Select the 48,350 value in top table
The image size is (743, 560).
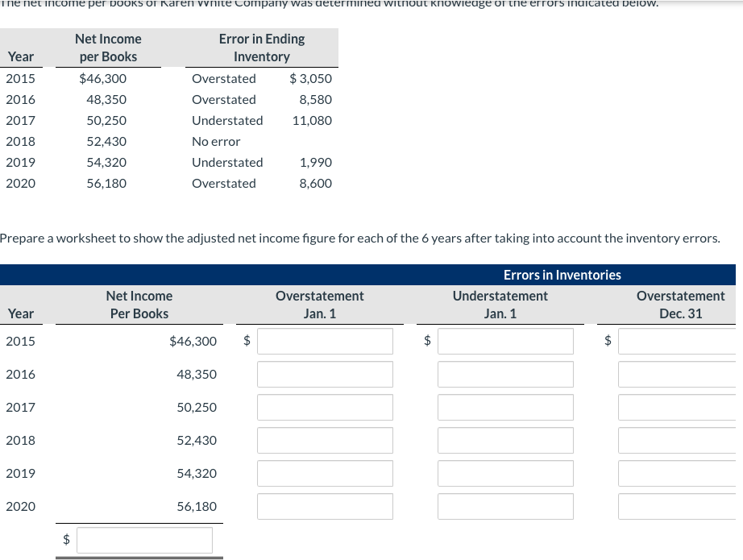[106, 99]
